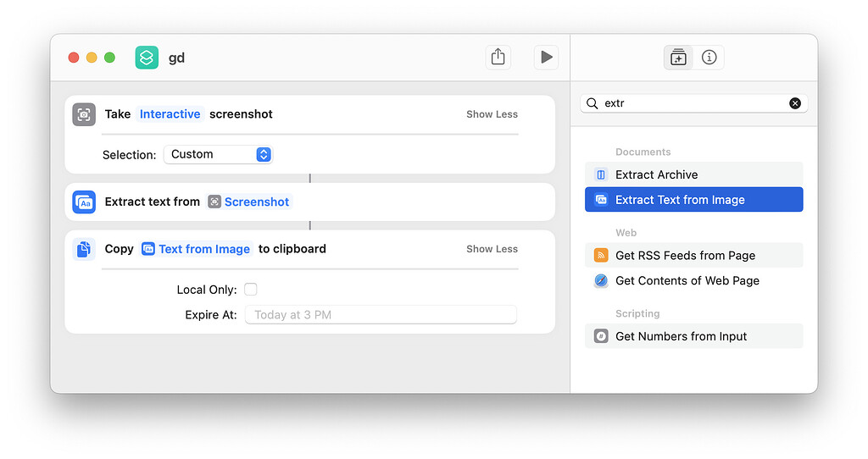Click the Copy to clipboard action icon
Screen dimensions: 868x459
pyautogui.click(x=84, y=249)
